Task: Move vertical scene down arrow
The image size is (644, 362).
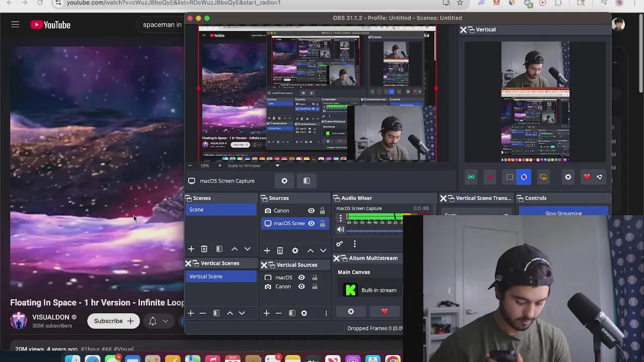Action: pyautogui.click(x=242, y=313)
